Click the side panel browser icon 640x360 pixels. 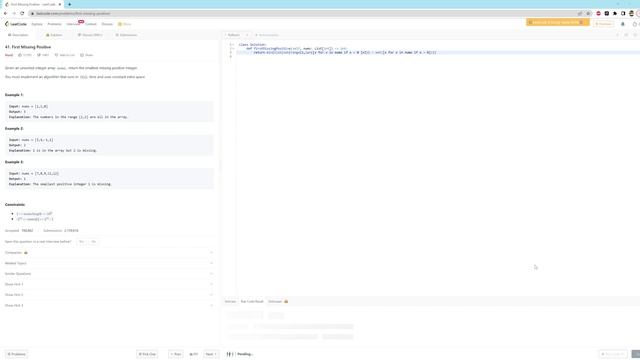[623, 13]
